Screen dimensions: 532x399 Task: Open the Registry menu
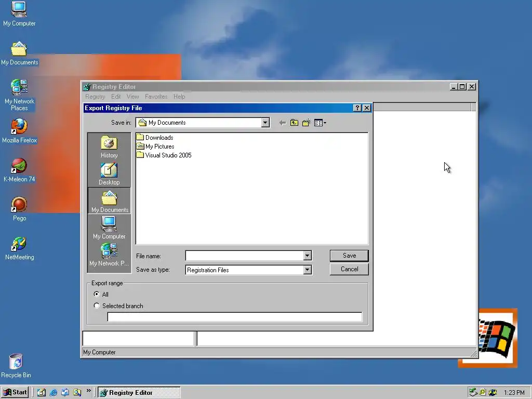(x=95, y=97)
